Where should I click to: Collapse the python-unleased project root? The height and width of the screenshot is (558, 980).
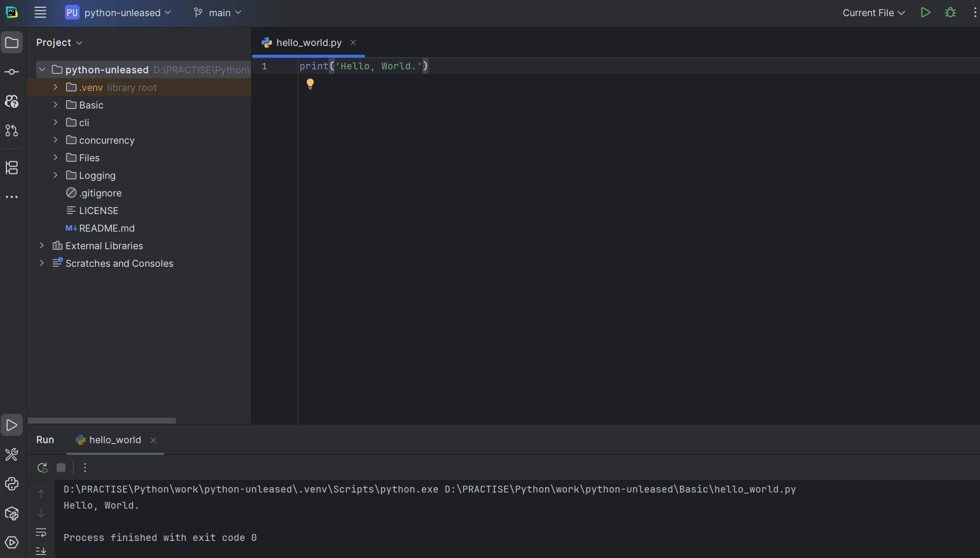pyautogui.click(x=42, y=69)
